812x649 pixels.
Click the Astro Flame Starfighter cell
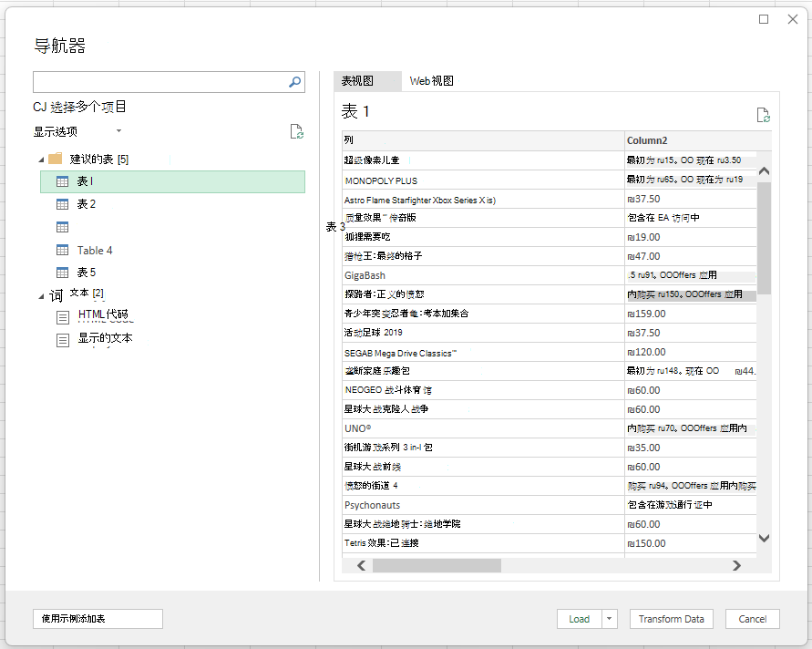[483, 200]
